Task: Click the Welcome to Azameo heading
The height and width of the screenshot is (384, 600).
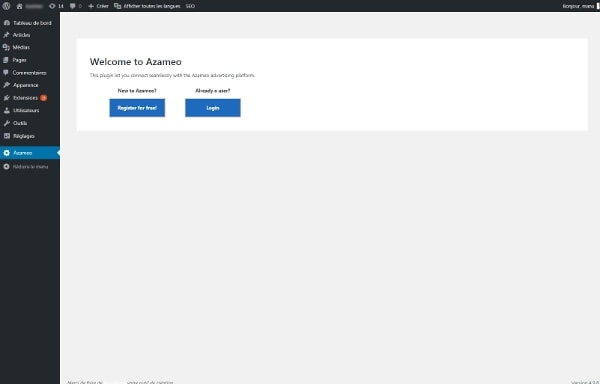Action: point(135,62)
